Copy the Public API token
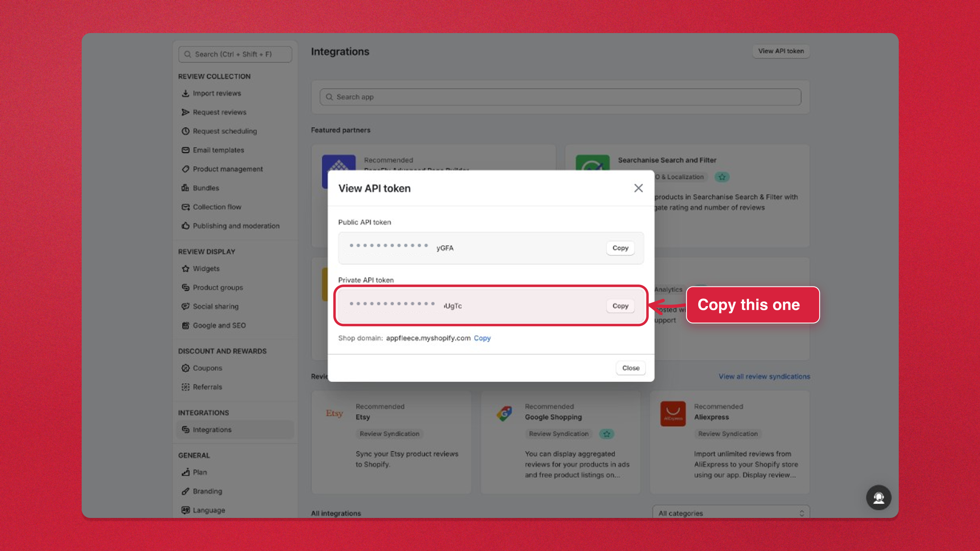The height and width of the screenshot is (551, 980). (x=620, y=248)
